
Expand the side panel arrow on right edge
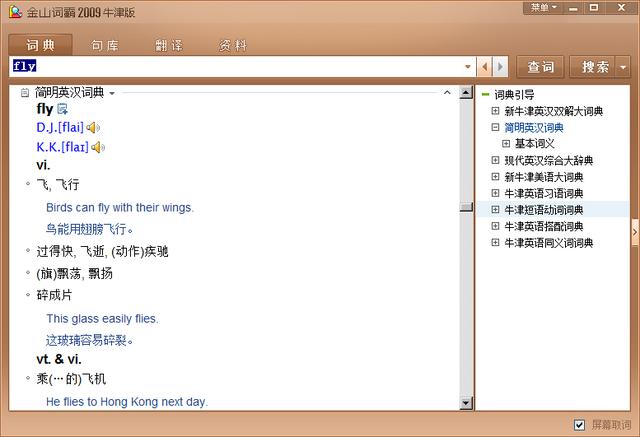pyautogui.click(x=635, y=232)
